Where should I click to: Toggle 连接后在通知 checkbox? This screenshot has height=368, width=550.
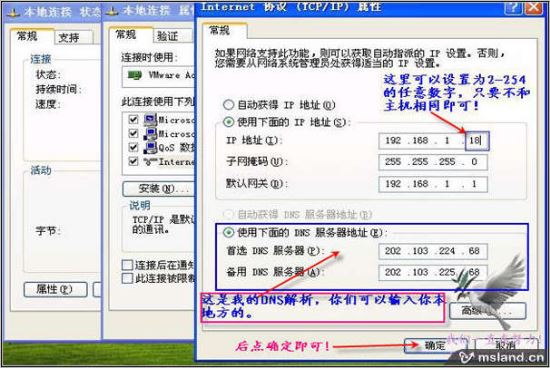click(127, 265)
